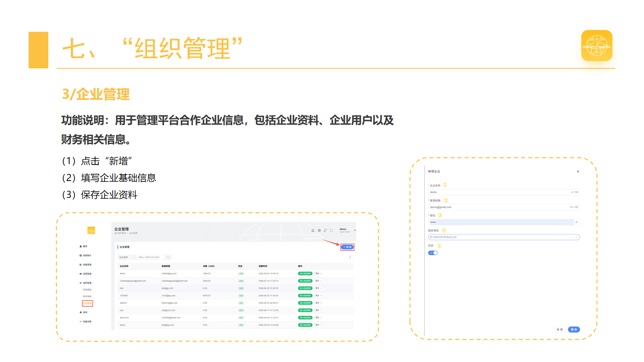Close the 新增企业 dialog with X
The height and width of the screenshot is (362, 644).
pos(578,172)
